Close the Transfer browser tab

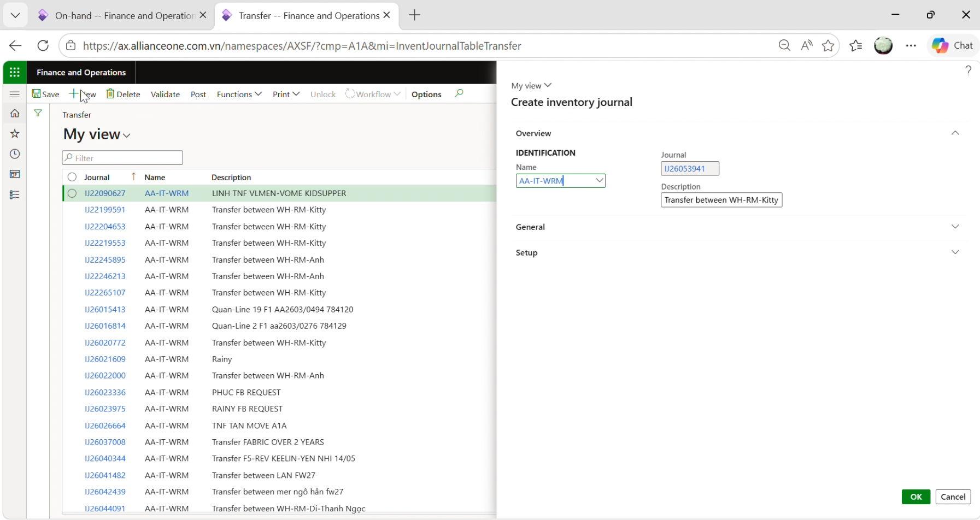point(387,15)
